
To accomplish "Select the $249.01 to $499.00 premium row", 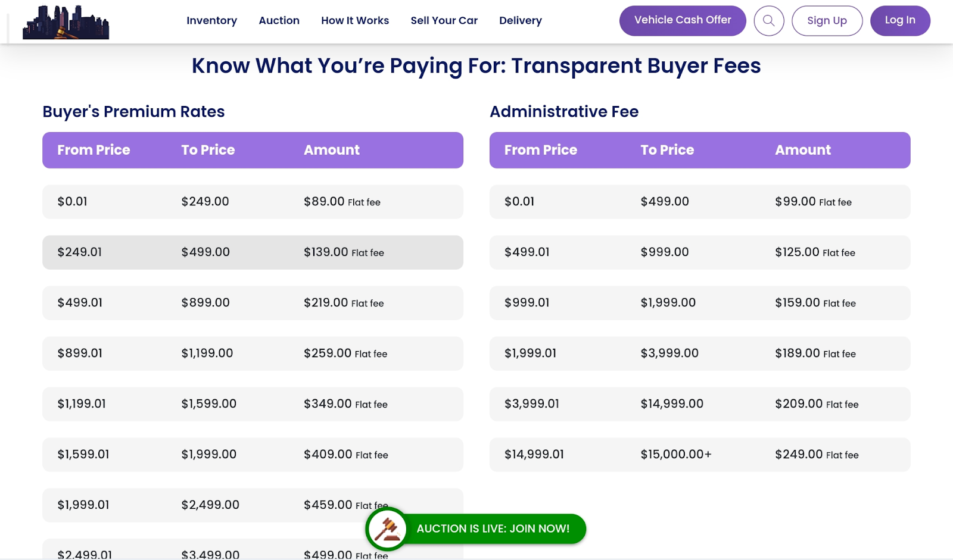I will tap(253, 252).
